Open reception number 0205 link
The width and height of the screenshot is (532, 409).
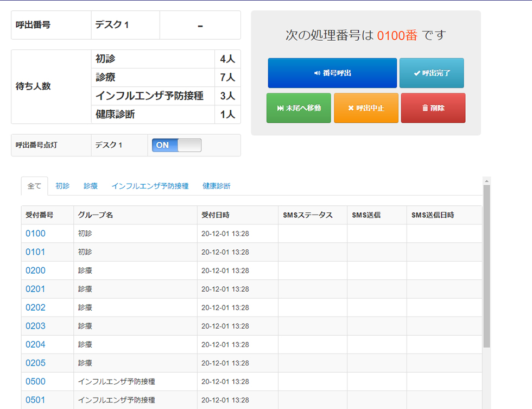click(36, 363)
